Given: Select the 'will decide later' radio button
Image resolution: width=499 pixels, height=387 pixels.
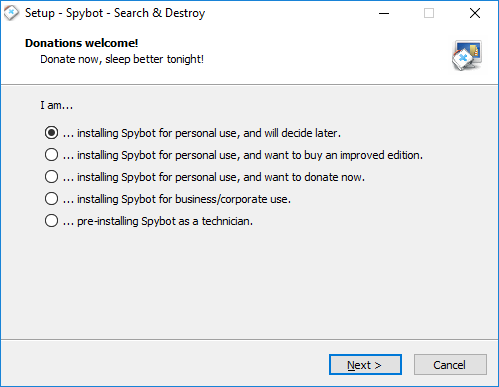Looking at the screenshot, I should pos(51,133).
